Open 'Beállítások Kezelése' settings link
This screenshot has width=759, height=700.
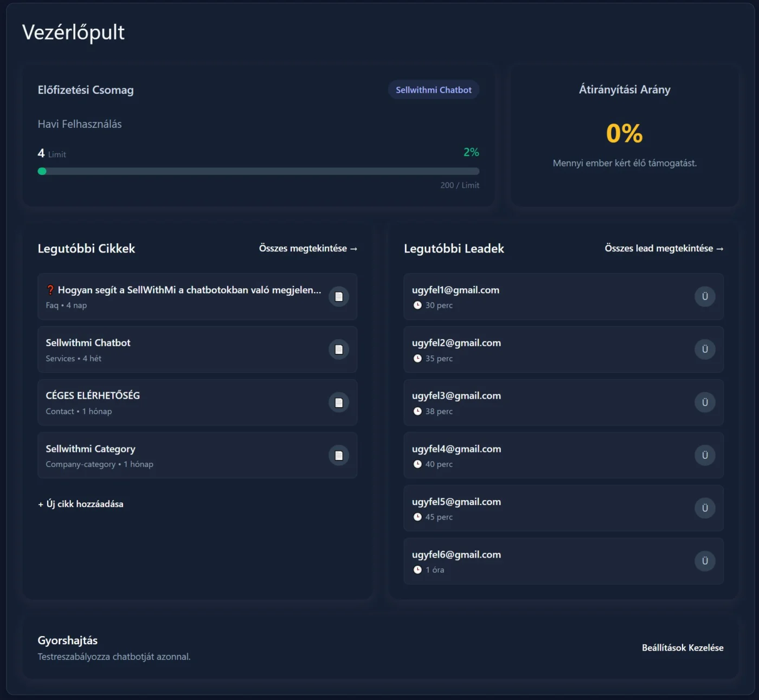click(x=682, y=648)
